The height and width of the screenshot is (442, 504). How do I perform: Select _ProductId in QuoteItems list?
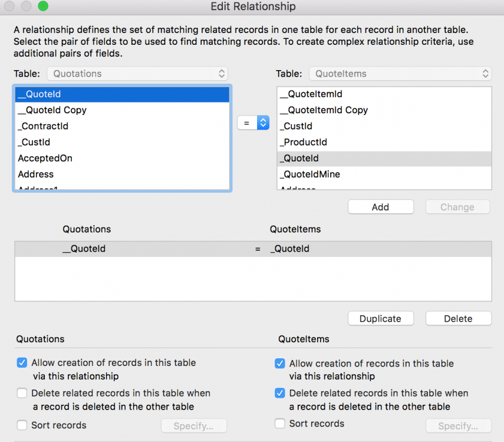[383, 142]
